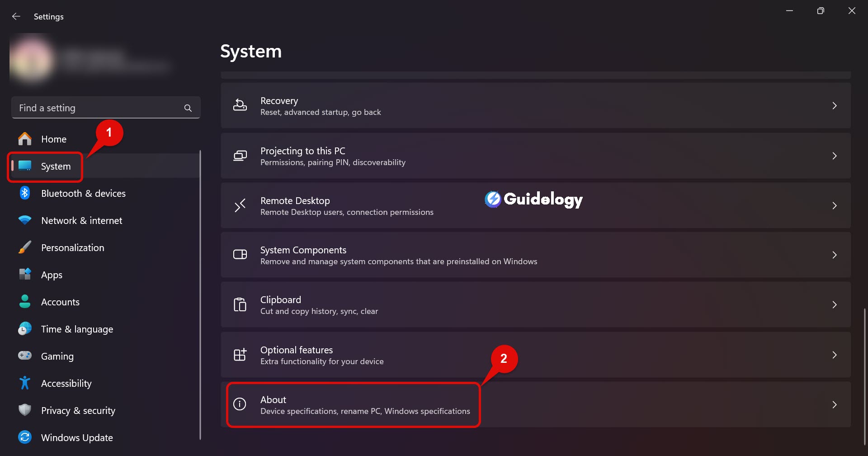Click the Accessibility figure icon
The height and width of the screenshot is (456, 868).
click(x=25, y=383)
